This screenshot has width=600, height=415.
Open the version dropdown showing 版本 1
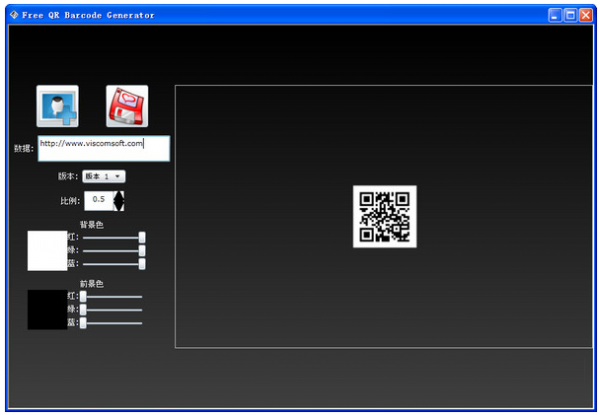(x=103, y=176)
